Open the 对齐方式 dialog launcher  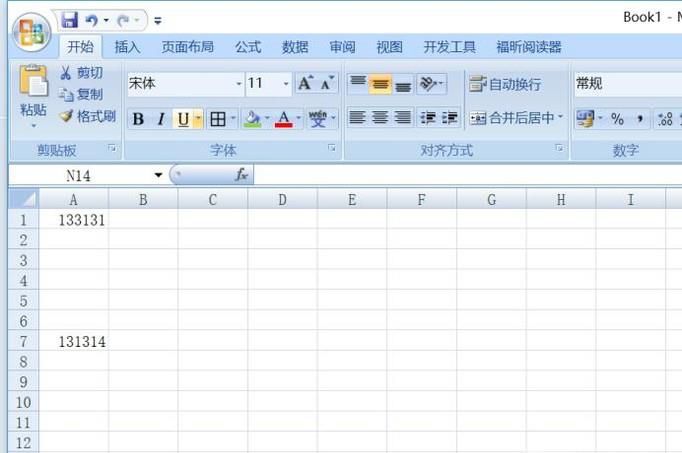point(560,149)
